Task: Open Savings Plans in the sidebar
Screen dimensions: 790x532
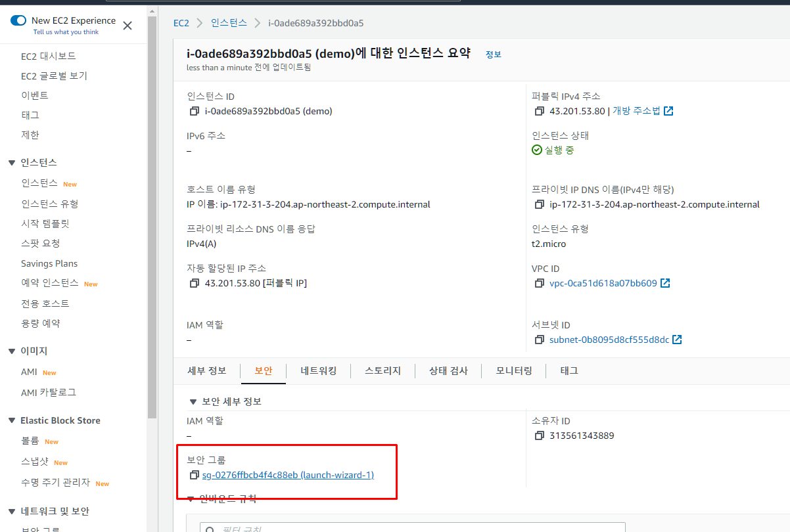Action: click(x=49, y=263)
